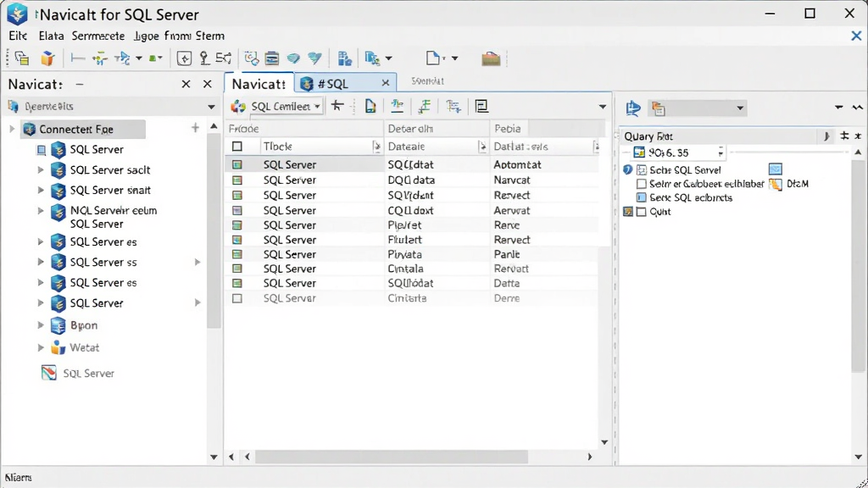
Task: Click the 90:6. 35 stepper arrows
Action: (x=721, y=152)
